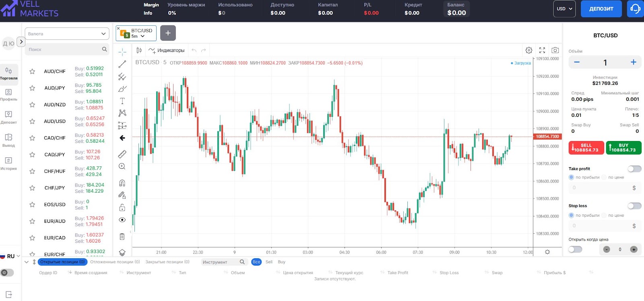Redo the chart action
644x301 pixels.
[x=204, y=50]
